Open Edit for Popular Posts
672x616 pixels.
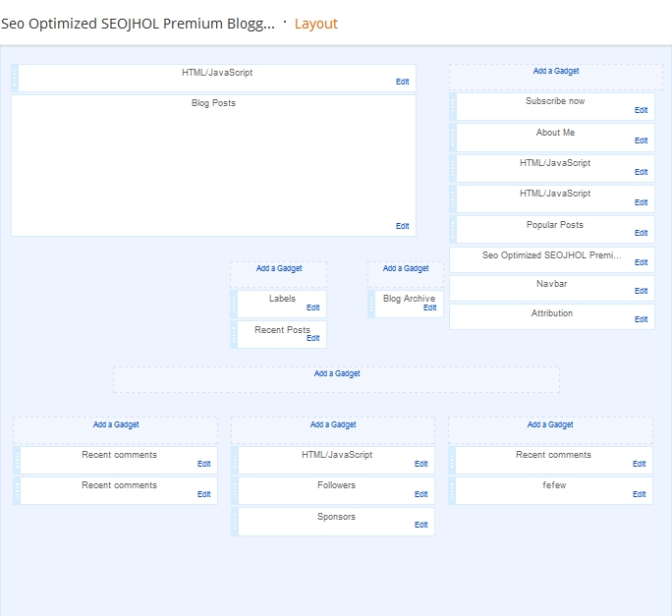[x=641, y=233]
